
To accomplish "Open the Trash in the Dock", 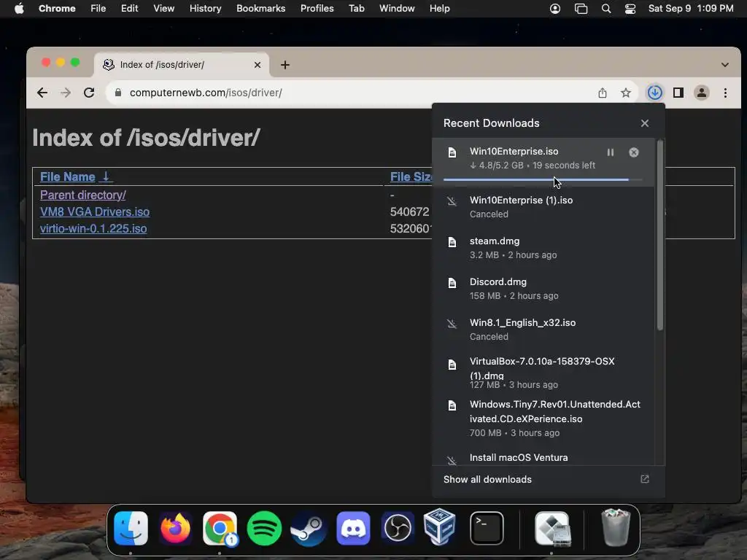I will [616, 527].
